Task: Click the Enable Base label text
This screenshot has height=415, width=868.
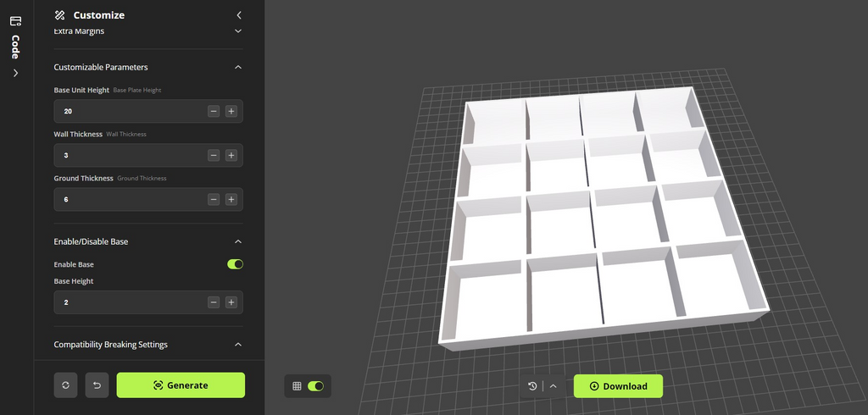Action: point(74,264)
